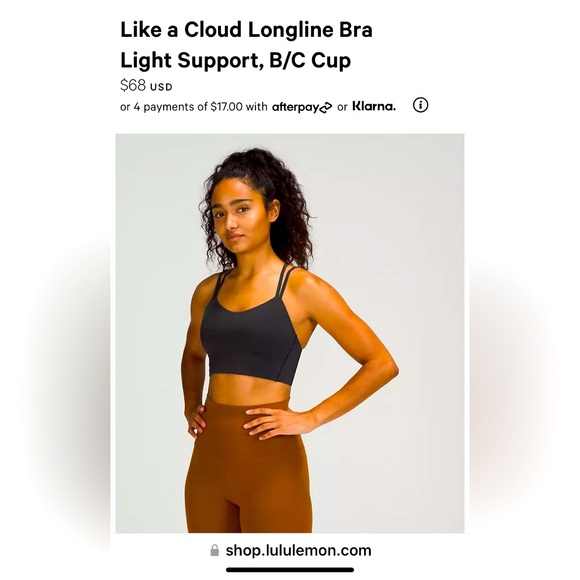Click the word "or" before Klarna
This screenshot has height=580, width=580.
pos(342,107)
